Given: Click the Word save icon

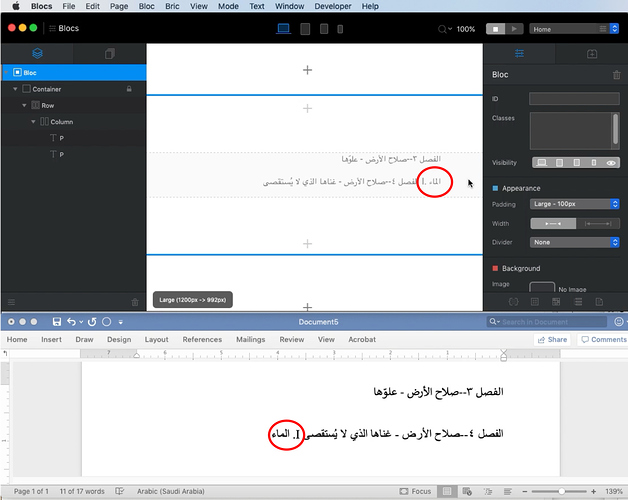Looking at the screenshot, I should pyautogui.click(x=55, y=322).
